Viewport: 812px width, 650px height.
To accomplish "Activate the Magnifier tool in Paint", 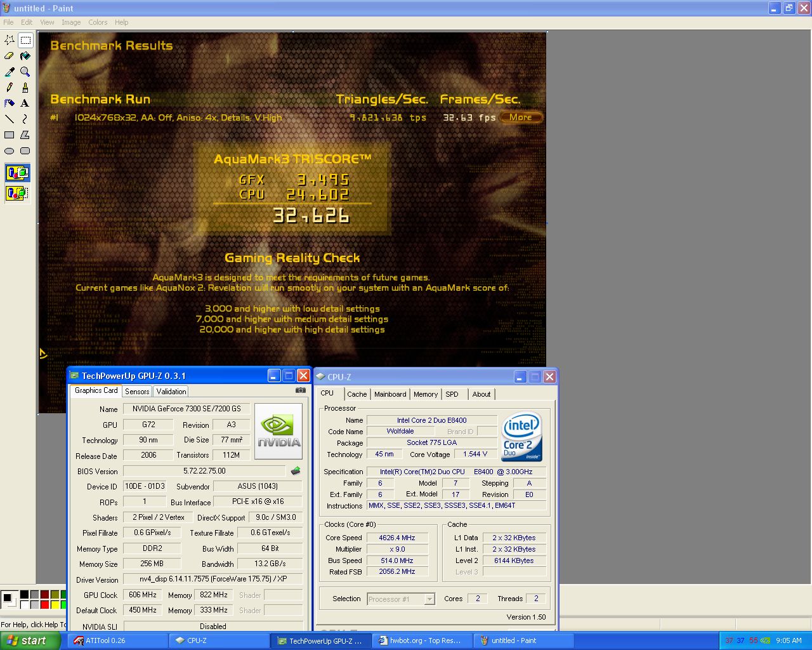I will point(25,72).
